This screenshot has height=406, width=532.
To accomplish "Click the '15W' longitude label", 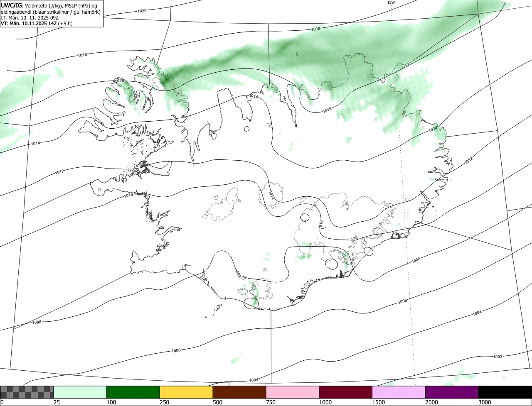I will [x=391, y=2].
